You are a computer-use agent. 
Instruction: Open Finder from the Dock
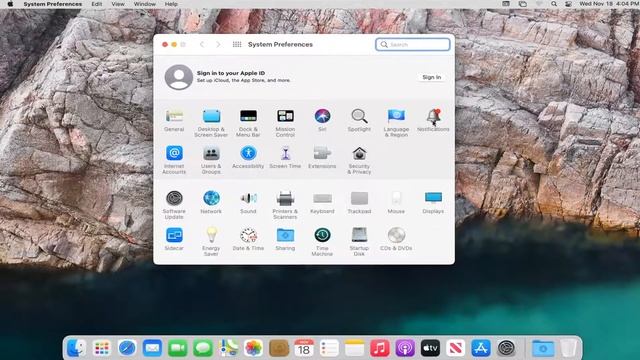[x=76, y=348]
